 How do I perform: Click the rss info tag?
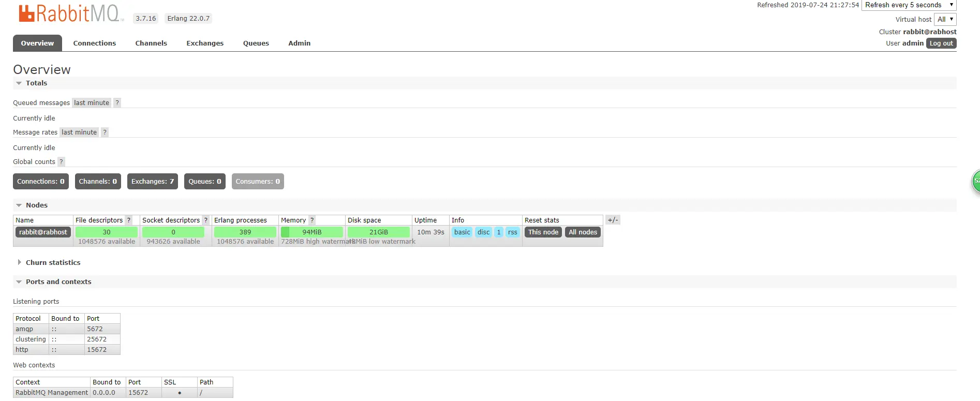tap(512, 232)
